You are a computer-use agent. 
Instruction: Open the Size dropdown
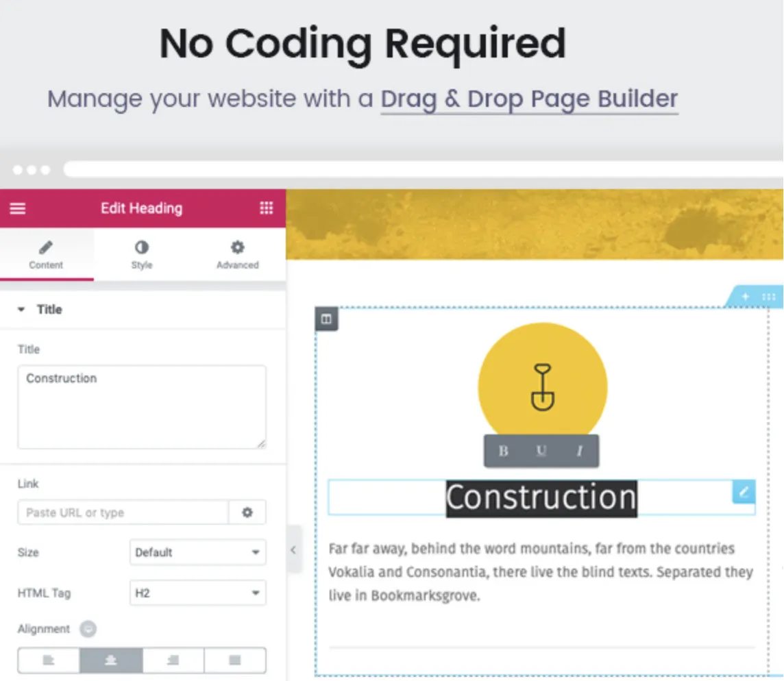(198, 552)
